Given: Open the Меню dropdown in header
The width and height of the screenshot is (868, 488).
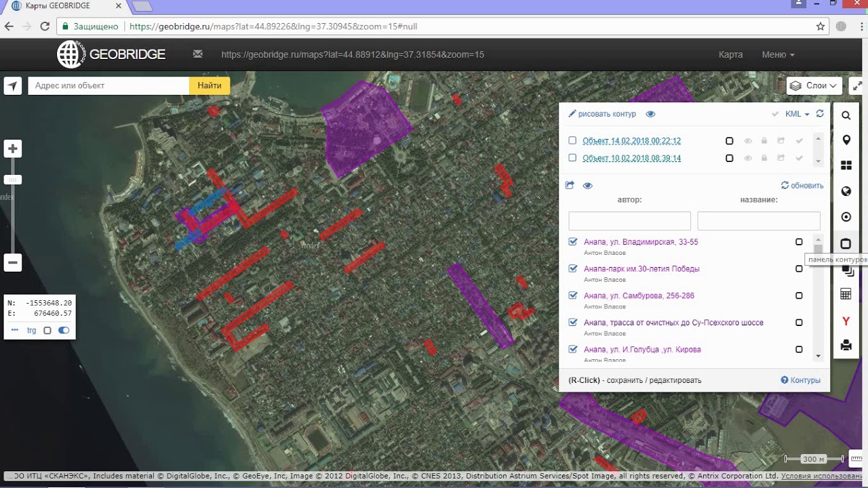Looking at the screenshot, I should pos(778,54).
